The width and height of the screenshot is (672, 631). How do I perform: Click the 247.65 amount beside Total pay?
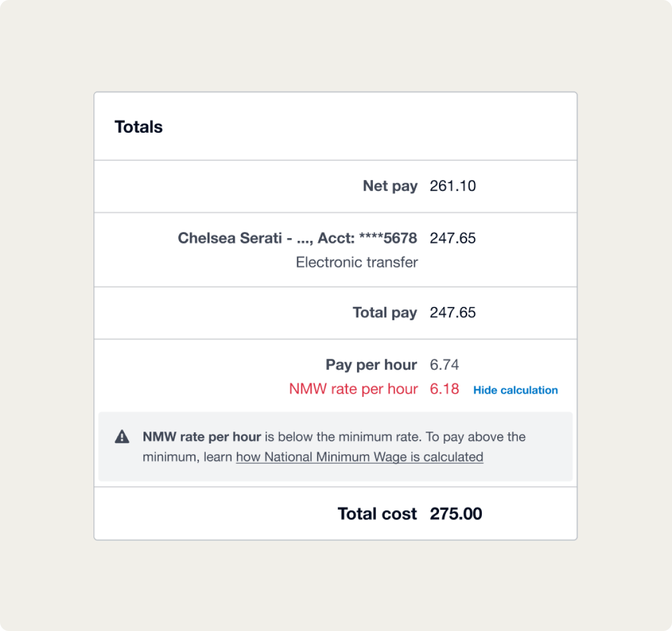tap(453, 312)
